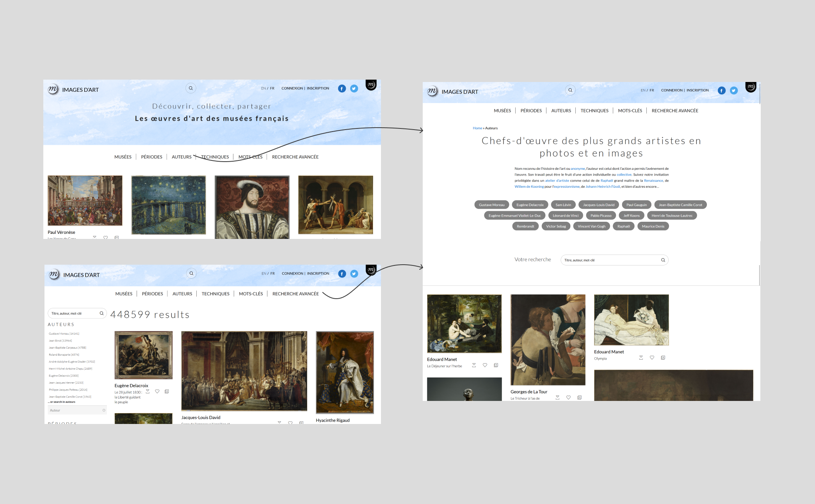Click INSCRIPTION on the Auteurs page header
This screenshot has height=504, width=815.
click(x=698, y=90)
